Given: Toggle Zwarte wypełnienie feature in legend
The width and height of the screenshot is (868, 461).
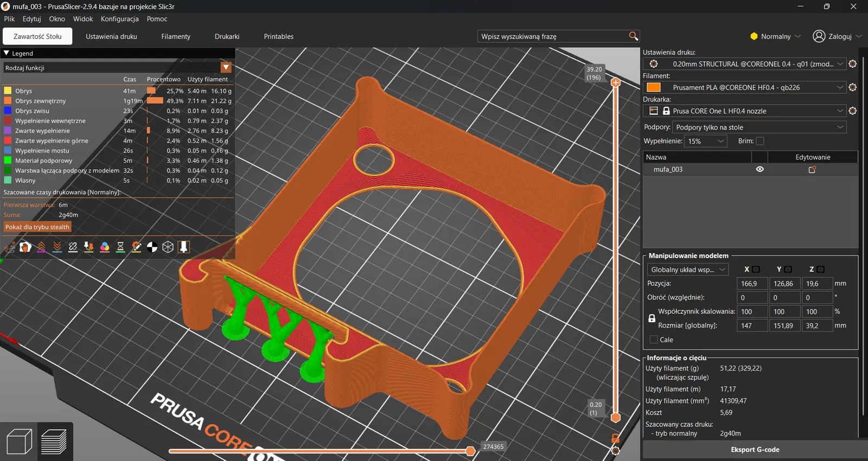Looking at the screenshot, I should pos(118,131).
